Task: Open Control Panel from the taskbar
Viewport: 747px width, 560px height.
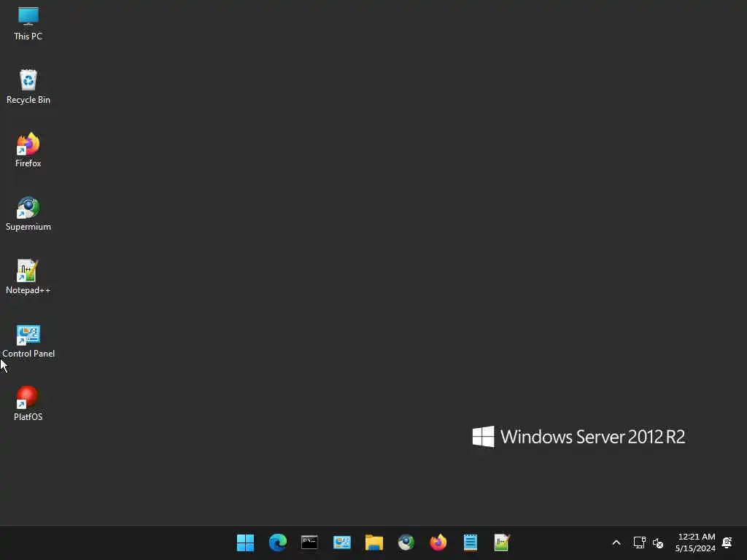Action: [x=342, y=542]
